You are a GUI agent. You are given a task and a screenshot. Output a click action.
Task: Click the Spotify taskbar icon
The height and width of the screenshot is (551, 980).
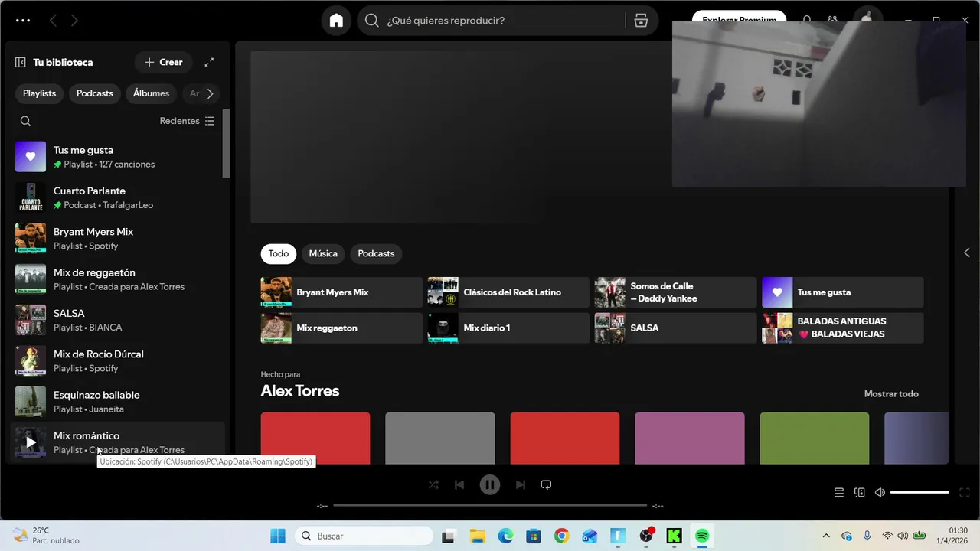pyautogui.click(x=702, y=536)
